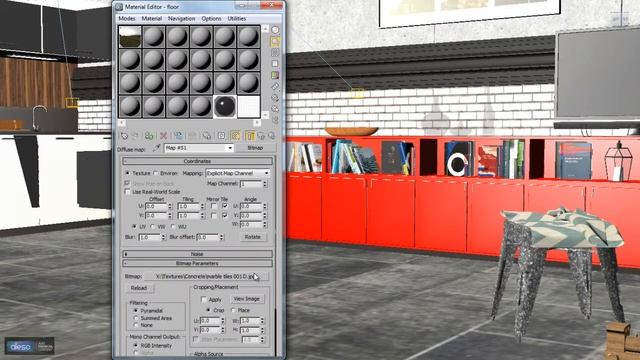Image resolution: width=640 pixels, height=360 pixels.
Task: Open the Material ID Channel flyout
Action: click(x=221, y=136)
